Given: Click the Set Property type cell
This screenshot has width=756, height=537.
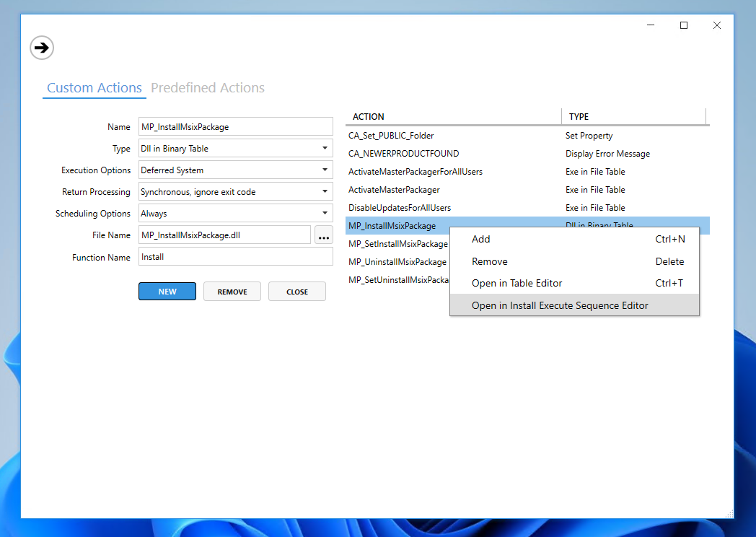Looking at the screenshot, I should [x=589, y=136].
